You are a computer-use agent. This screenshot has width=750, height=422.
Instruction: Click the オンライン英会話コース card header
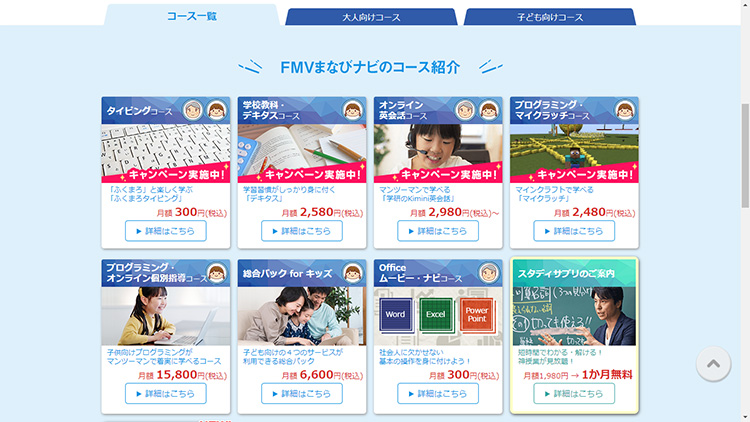click(x=438, y=111)
